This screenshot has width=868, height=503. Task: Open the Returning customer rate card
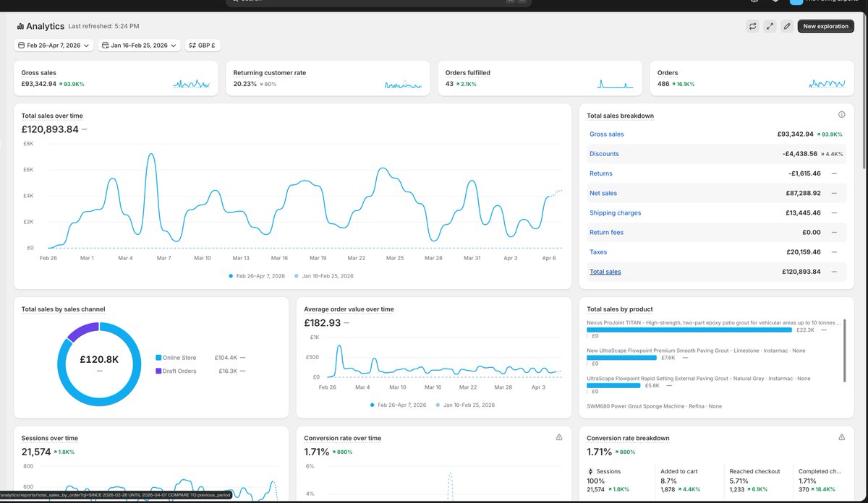pyautogui.click(x=328, y=79)
